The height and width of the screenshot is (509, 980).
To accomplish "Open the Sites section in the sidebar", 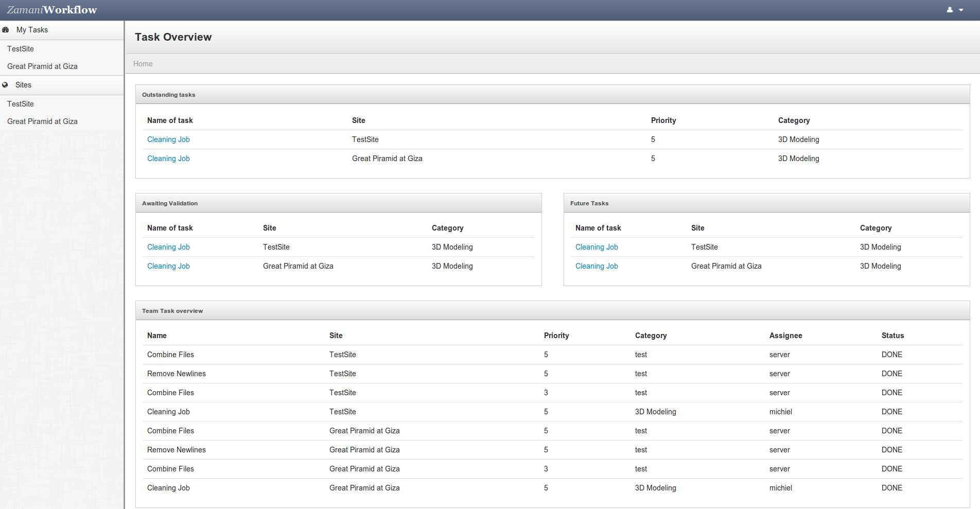I will coord(23,85).
